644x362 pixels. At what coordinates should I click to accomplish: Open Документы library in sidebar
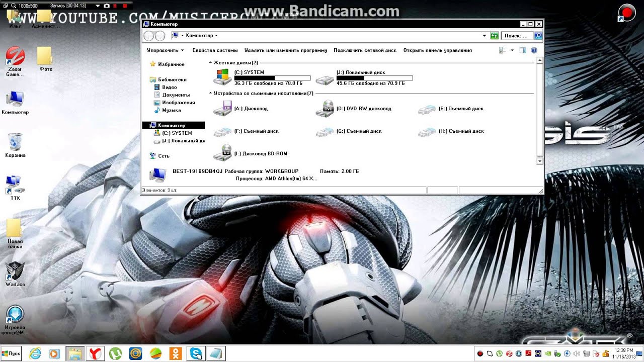pos(176,95)
